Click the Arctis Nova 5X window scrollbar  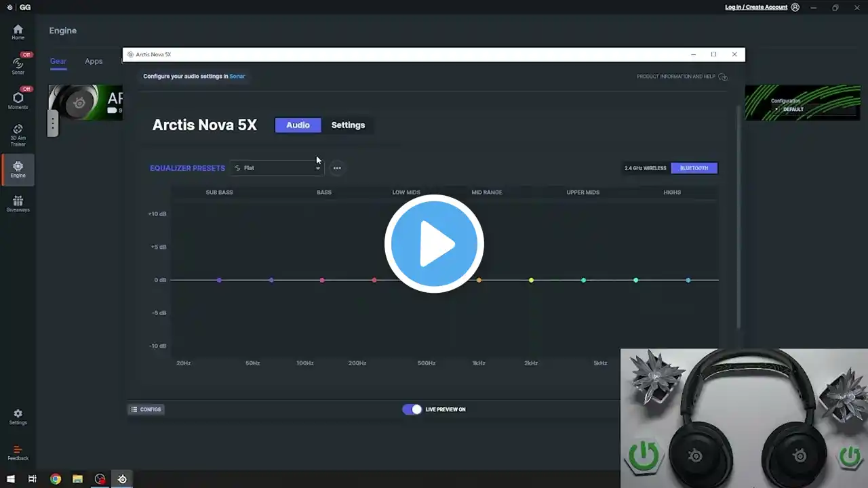[x=738, y=217]
